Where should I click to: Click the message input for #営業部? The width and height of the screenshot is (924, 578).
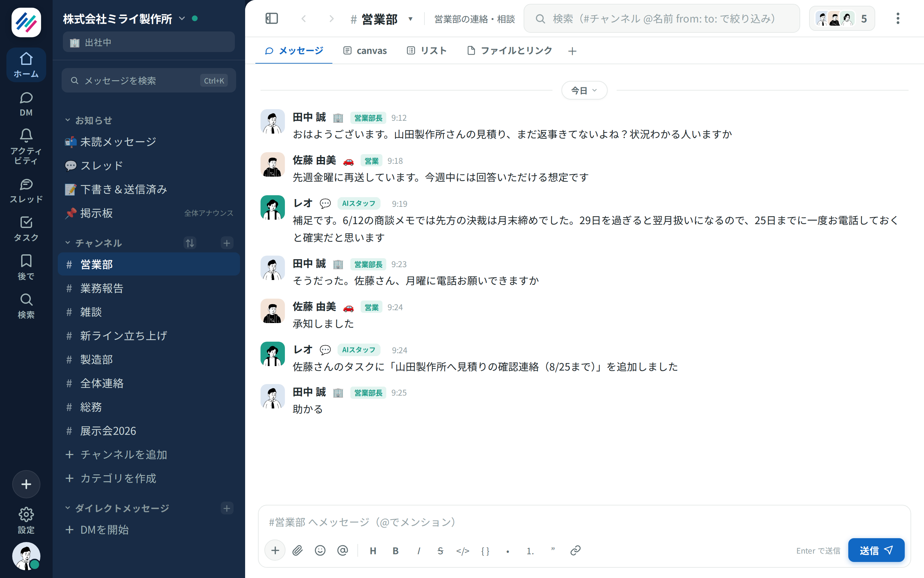point(584,522)
